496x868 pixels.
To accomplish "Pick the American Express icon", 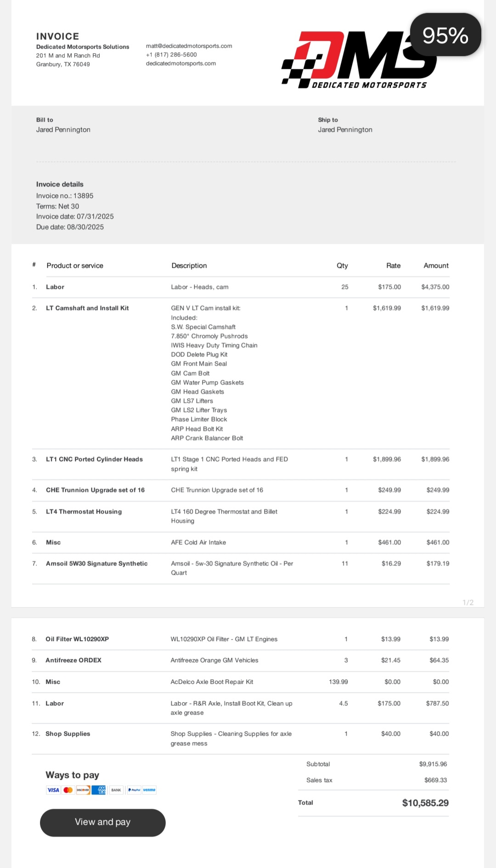I will 99,790.
